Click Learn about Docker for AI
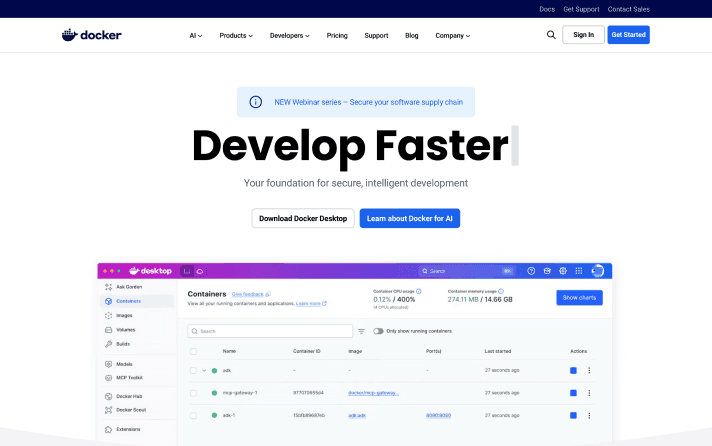The height and width of the screenshot is (446, 712). click(410, 218)
